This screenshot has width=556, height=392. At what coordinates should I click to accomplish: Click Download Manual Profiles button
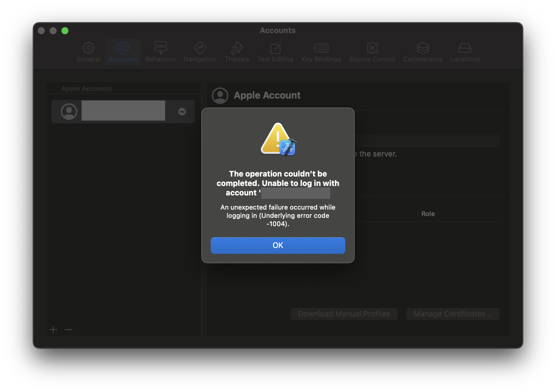pyautogui.click(x=344, y=314)
